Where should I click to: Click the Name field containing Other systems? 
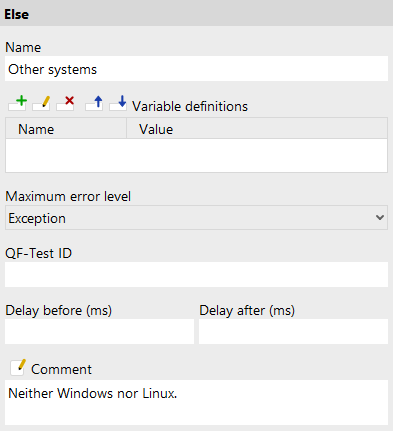coord(196,69)
